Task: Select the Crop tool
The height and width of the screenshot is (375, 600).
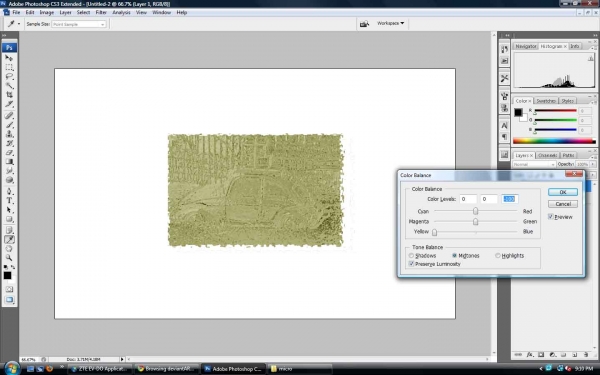Action: point(9,95)
